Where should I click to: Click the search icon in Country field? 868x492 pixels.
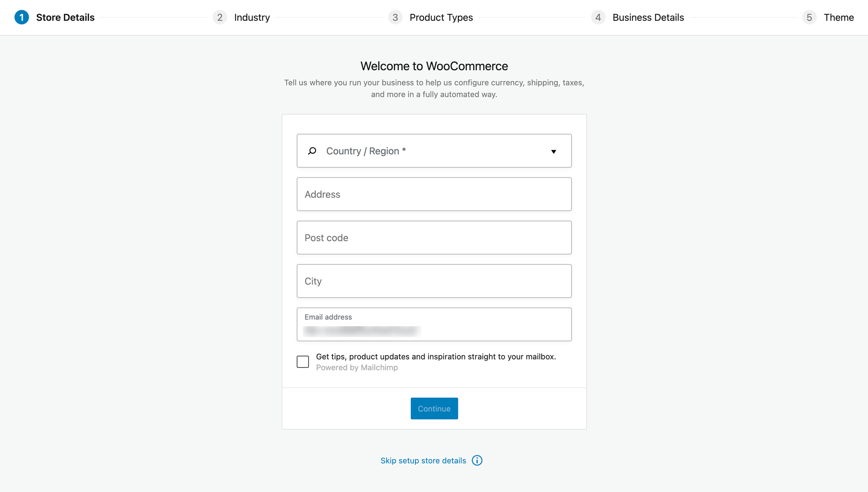coord(312,151)
